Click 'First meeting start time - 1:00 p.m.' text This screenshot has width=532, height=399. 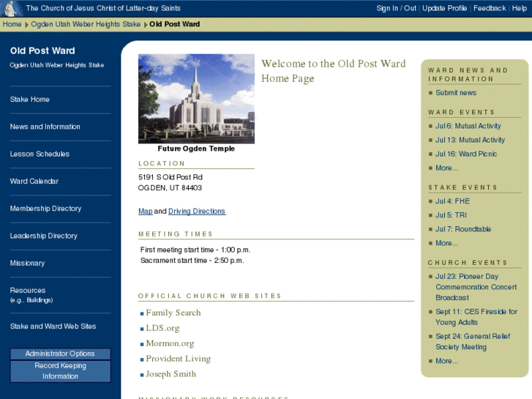[x=195, y=250]
